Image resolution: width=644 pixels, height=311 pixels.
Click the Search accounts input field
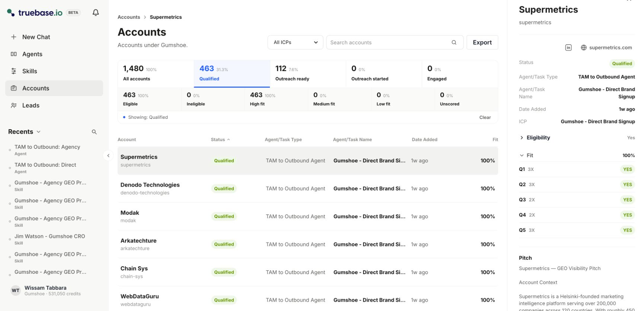pyautogui.click(x=395, y=42)
